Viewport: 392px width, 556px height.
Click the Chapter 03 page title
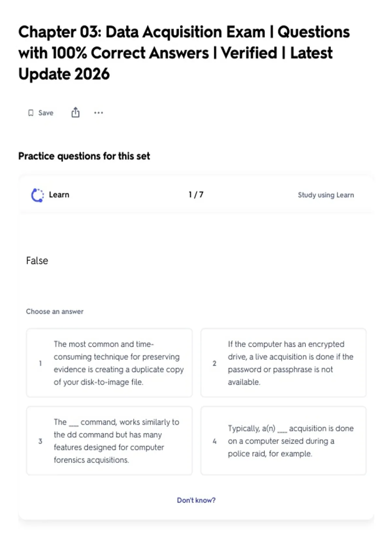pyautogui.click(x=184, y=53)
